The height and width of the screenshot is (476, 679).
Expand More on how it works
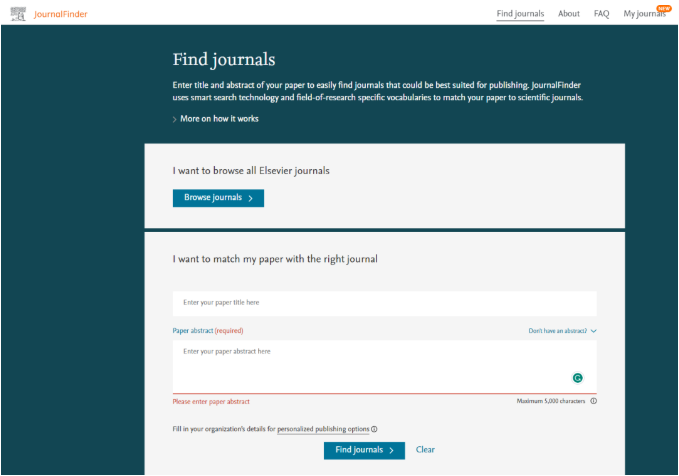coord(216,119)
